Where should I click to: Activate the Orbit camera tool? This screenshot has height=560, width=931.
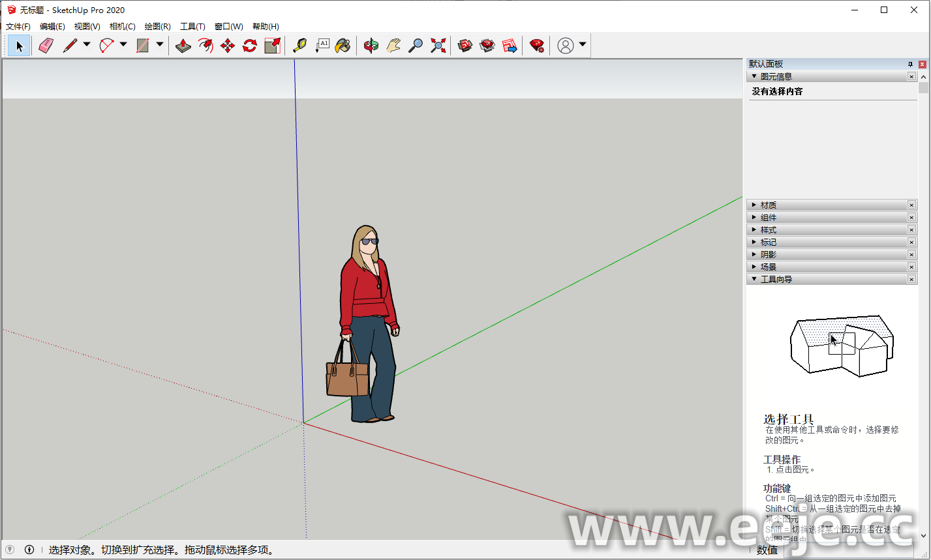click(x=371, y=46)
